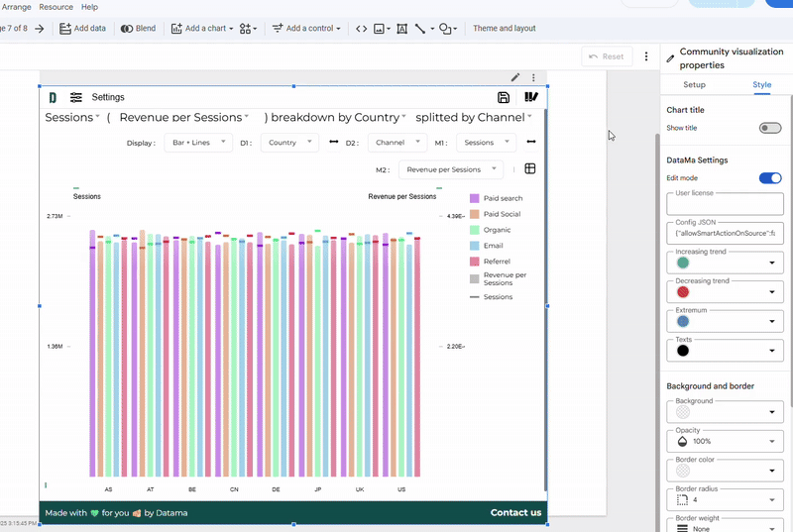Image resolution: width=793 pixels, height=532 pixels.
Task: Insert an image using the image icon
Action: 381,29
